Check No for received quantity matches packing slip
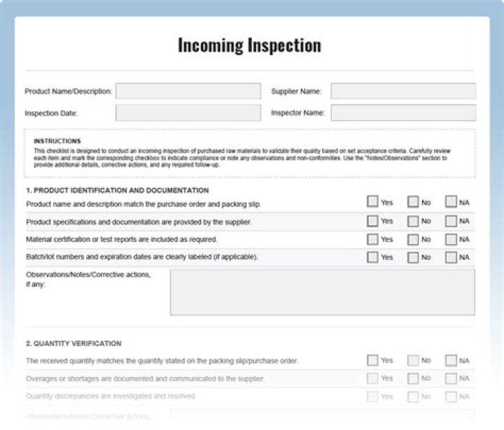This screenshot has width=504, height=430. (x=413, y=360)
